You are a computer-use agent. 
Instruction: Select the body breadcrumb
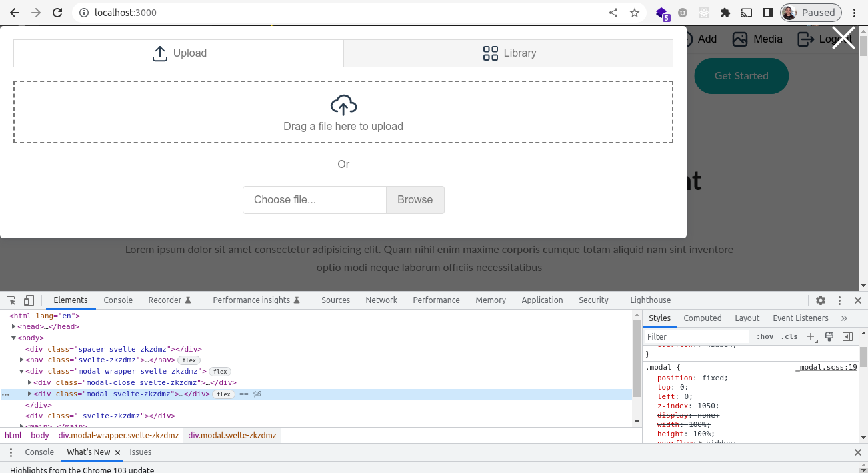pyautogui.click(x=40, y=436)
